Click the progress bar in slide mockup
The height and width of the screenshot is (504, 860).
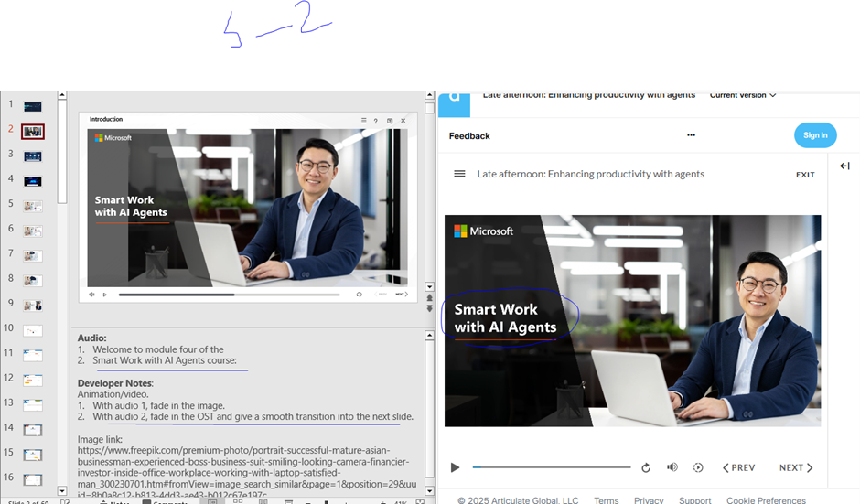(230, 295)
